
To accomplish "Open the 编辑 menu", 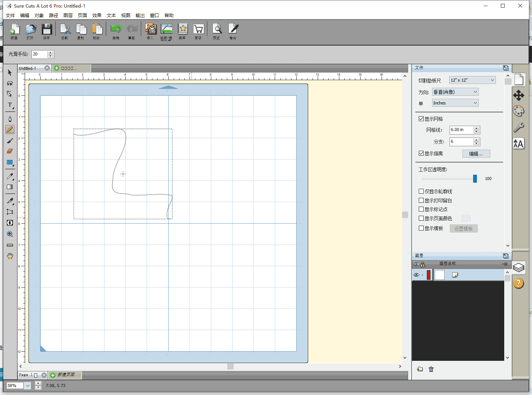I will click(x=25, y=16).
